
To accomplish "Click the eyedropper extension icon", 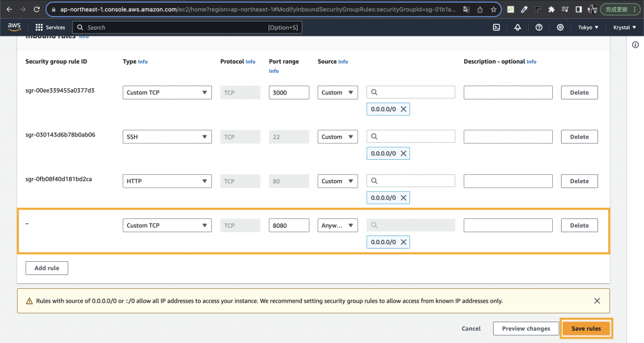I will click(524, 9).
